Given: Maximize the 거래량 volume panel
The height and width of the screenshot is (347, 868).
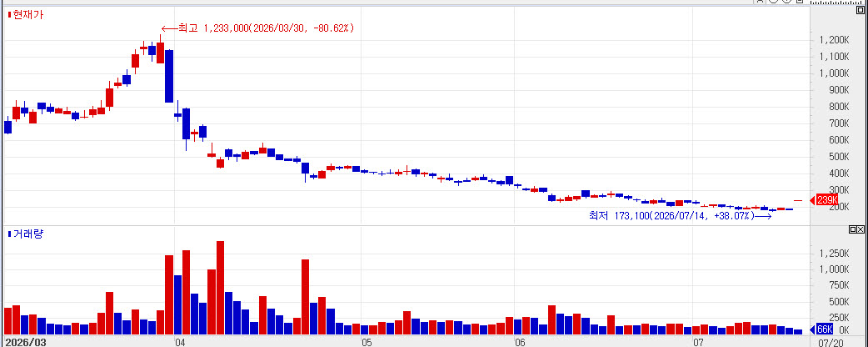Looking at the screenshot, I should (x=852, y=229).
